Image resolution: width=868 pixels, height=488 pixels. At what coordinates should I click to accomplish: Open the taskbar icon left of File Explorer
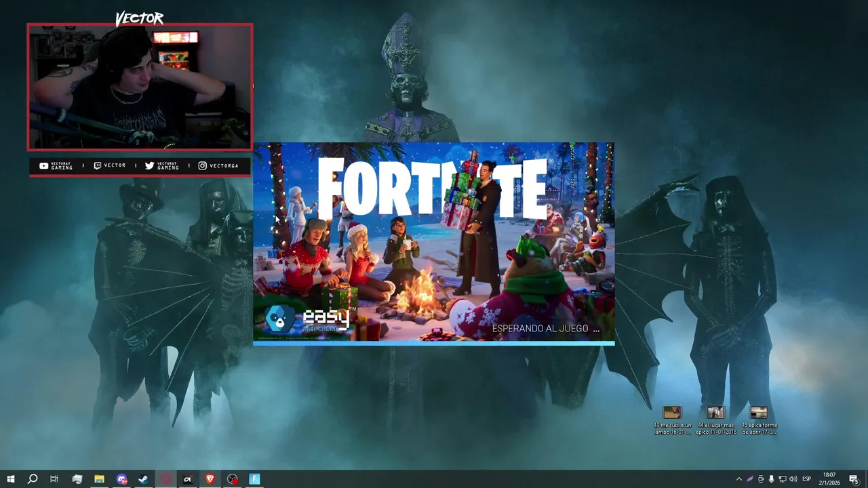click(77, 479)
